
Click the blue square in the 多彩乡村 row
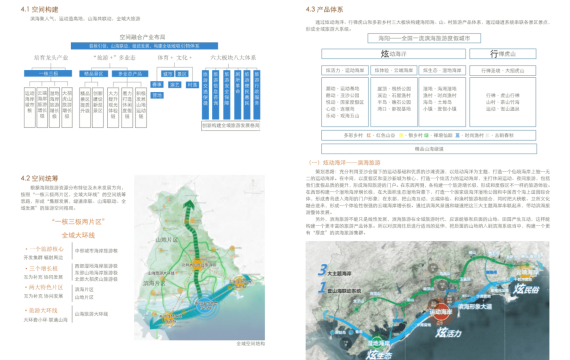coord(457,135)
